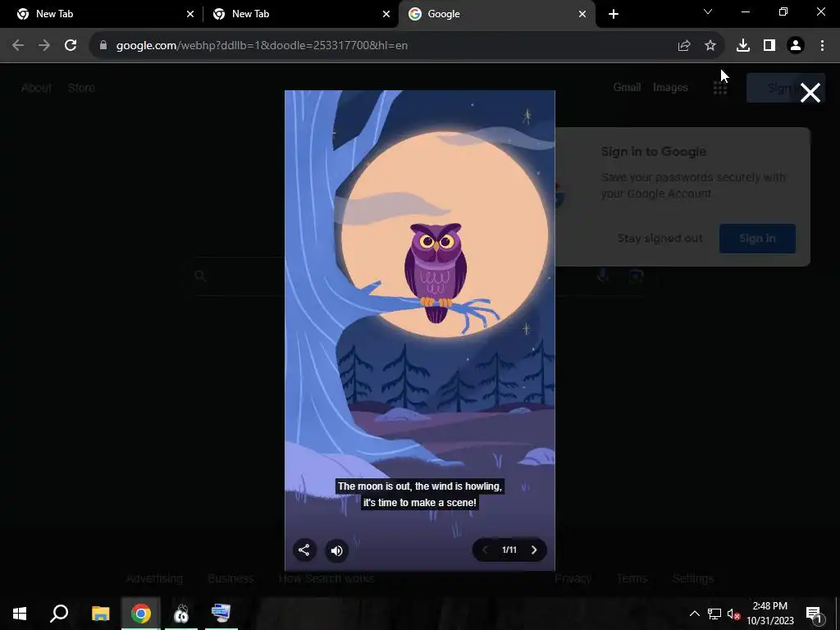Search by image with camera icon
Screen dimensions: 840x630
coord(636,276)
